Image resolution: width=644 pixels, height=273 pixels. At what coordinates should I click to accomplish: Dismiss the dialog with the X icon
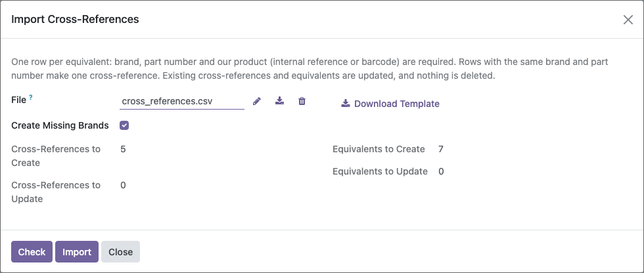[628, 20]
